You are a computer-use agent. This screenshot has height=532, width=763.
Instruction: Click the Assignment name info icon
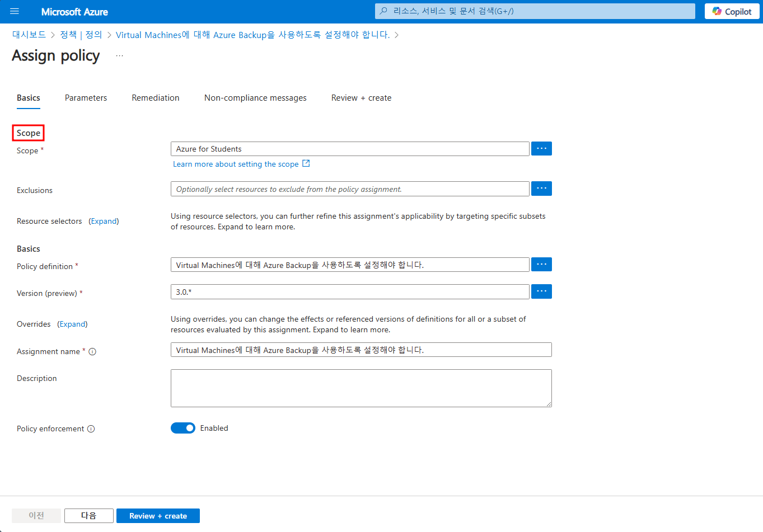coord(92,352)
